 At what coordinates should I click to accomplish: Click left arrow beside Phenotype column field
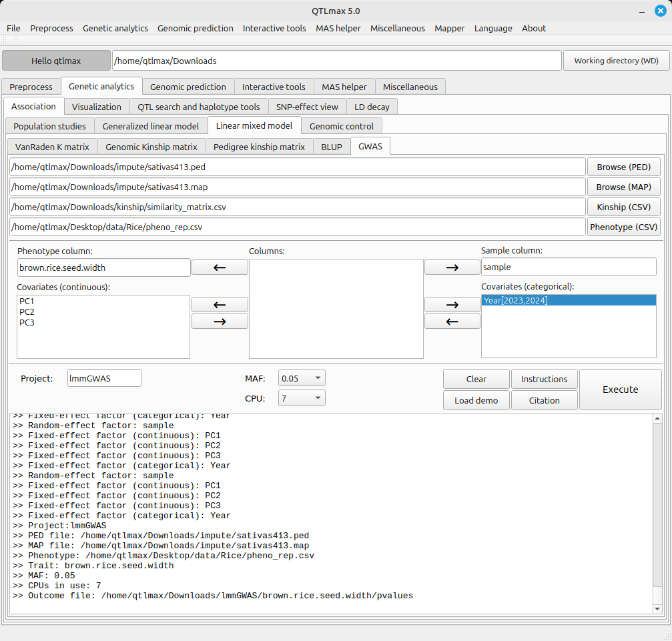[x=220, y=267]
